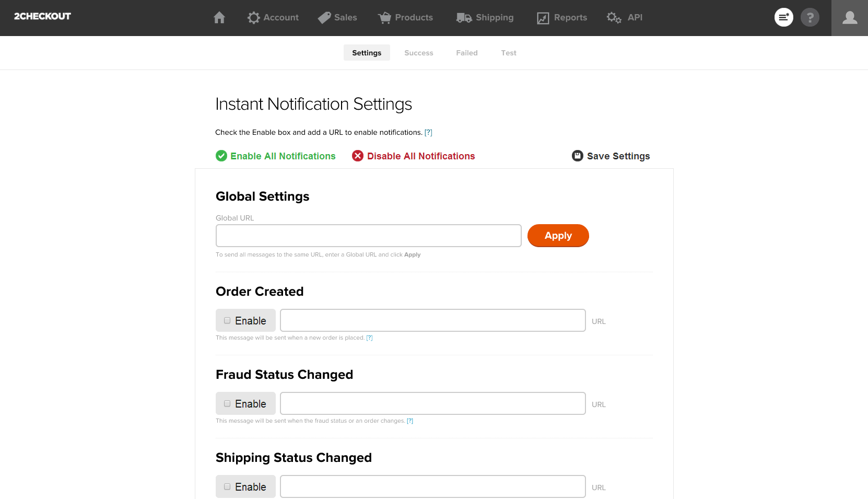
Task: Check Enable for Fraud Status Changed
Action: (x=227, y=403)
